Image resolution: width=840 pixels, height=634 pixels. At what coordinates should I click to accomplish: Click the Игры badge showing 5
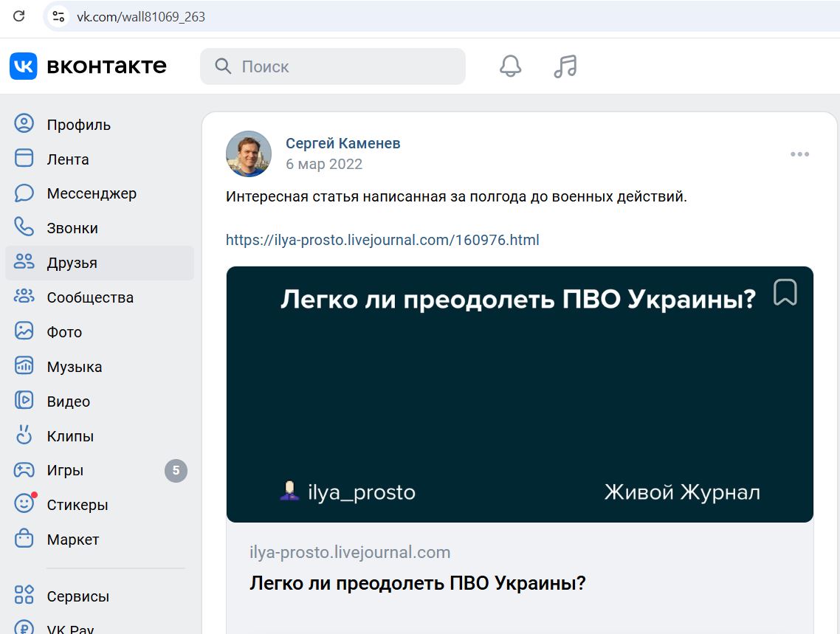point(176,471)
